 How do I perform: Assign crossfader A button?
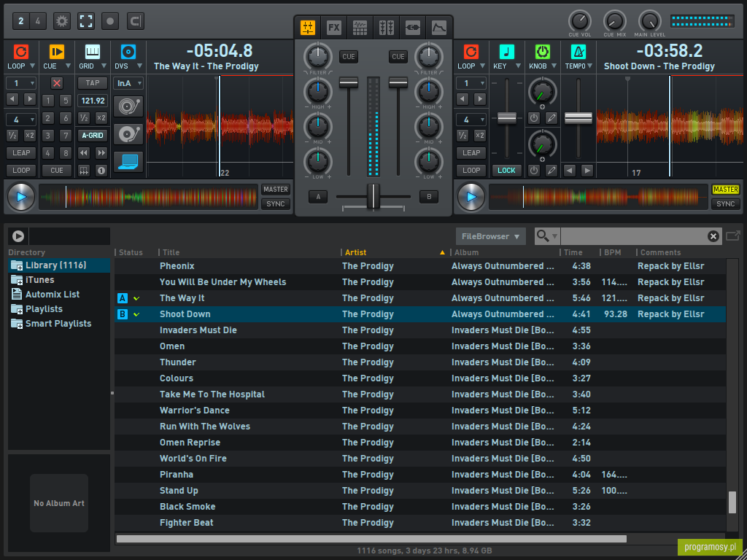318,196
